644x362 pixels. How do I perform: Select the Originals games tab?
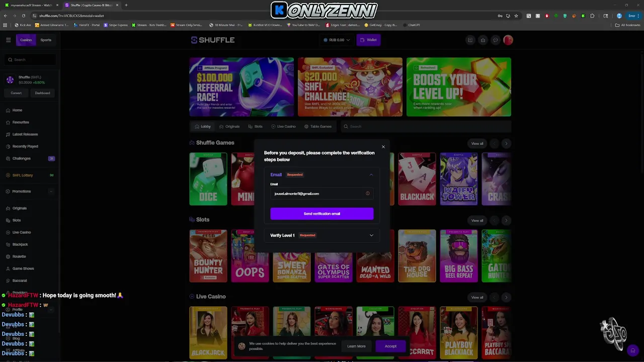[229, 126]
